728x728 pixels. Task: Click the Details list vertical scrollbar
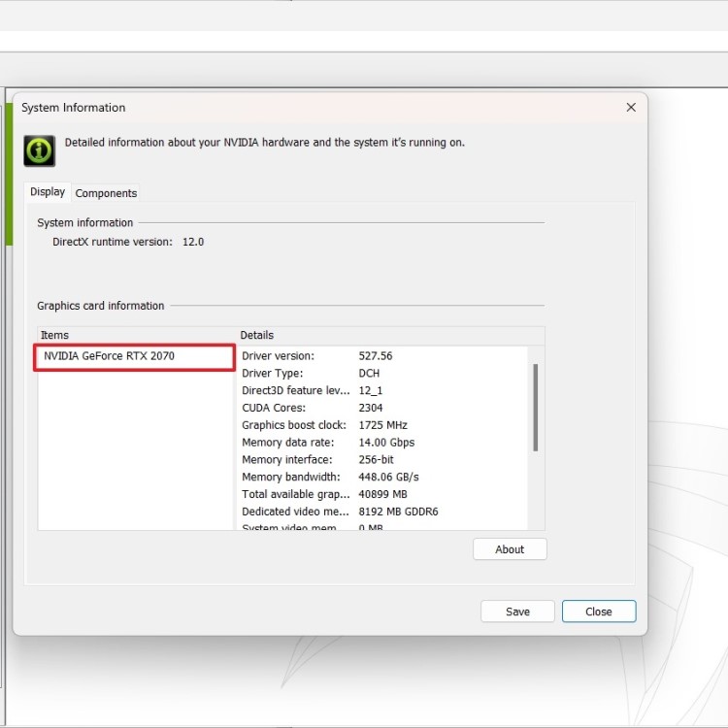(x=535, y=408)
